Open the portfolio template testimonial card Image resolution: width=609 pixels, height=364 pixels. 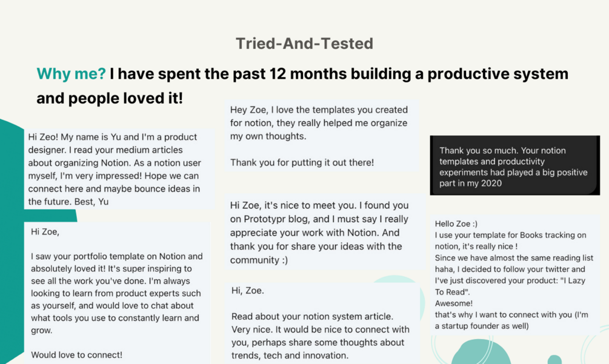pos(117,293)
